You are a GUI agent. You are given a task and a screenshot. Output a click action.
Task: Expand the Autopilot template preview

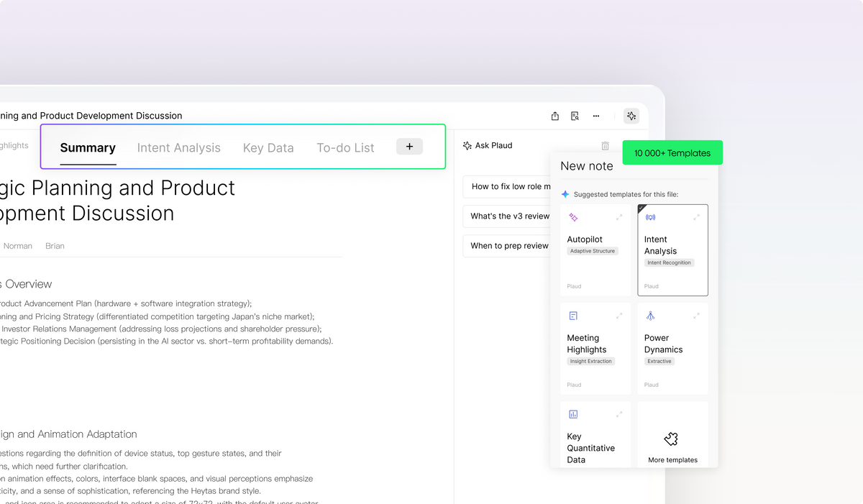click(x=619, y=217)
